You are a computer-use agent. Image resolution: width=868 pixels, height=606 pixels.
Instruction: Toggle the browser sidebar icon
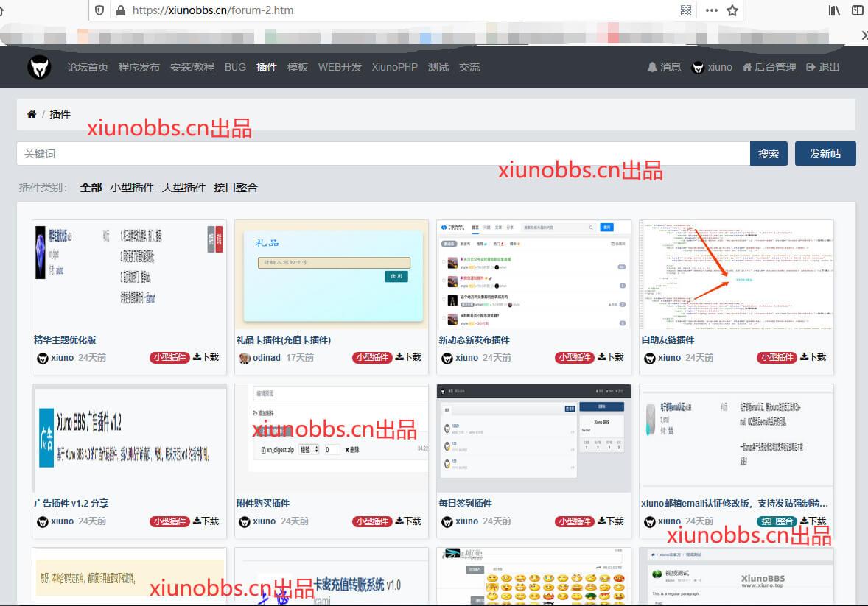click(x=858, y=10)
